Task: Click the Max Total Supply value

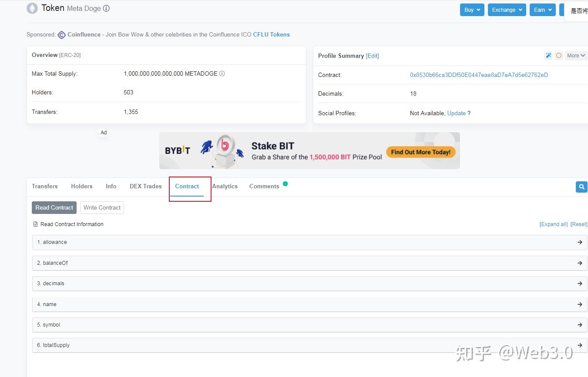Action: point(171,73)
